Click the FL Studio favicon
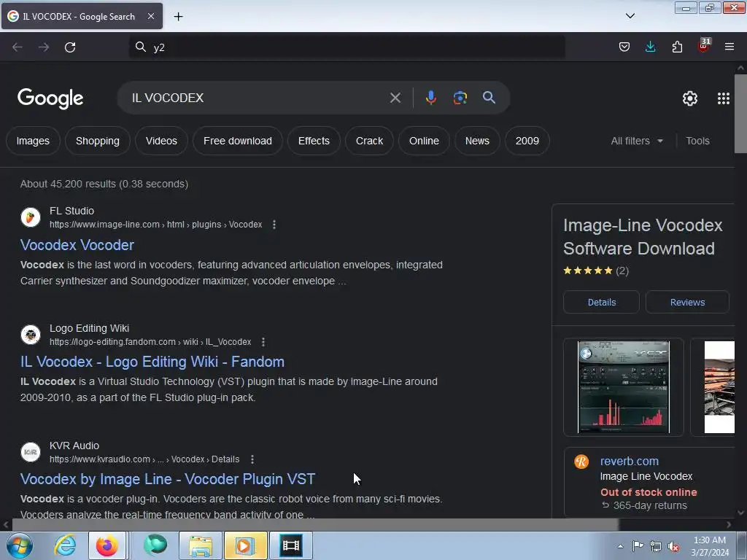 pos(31,217)
